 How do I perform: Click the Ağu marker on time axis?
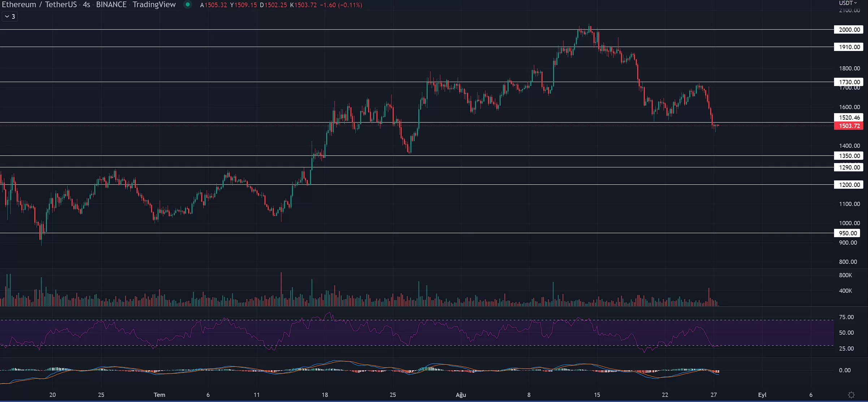point(461,395)
